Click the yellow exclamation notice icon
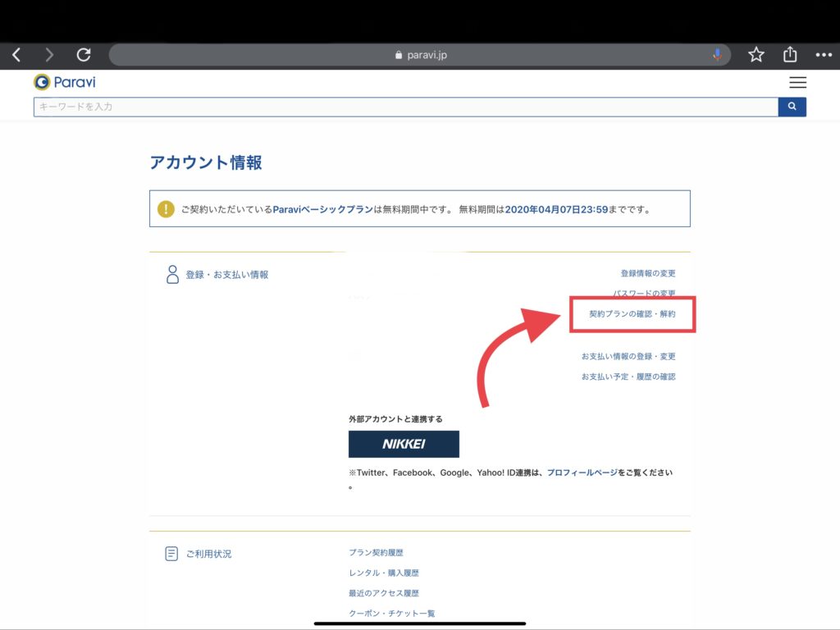The height and width of the screenshot is (630, 840). 166,209
